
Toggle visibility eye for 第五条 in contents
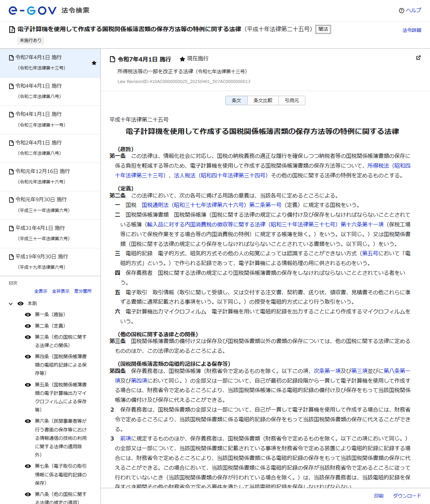coord(28,385)
